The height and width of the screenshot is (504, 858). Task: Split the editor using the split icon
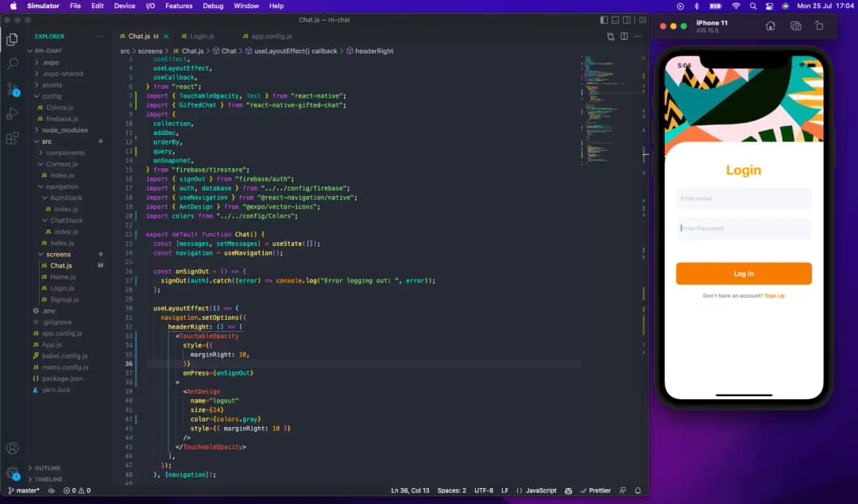[624, 36]
